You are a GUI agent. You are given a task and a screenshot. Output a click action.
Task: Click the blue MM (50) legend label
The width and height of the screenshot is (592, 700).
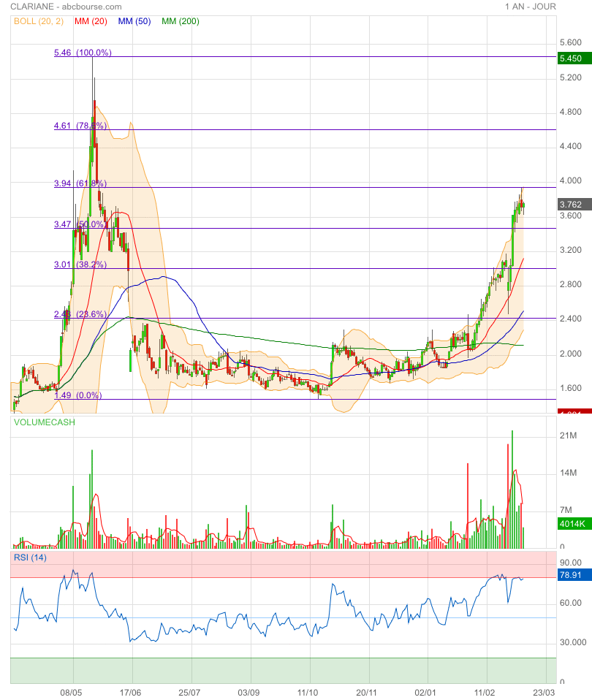[134, 21]
